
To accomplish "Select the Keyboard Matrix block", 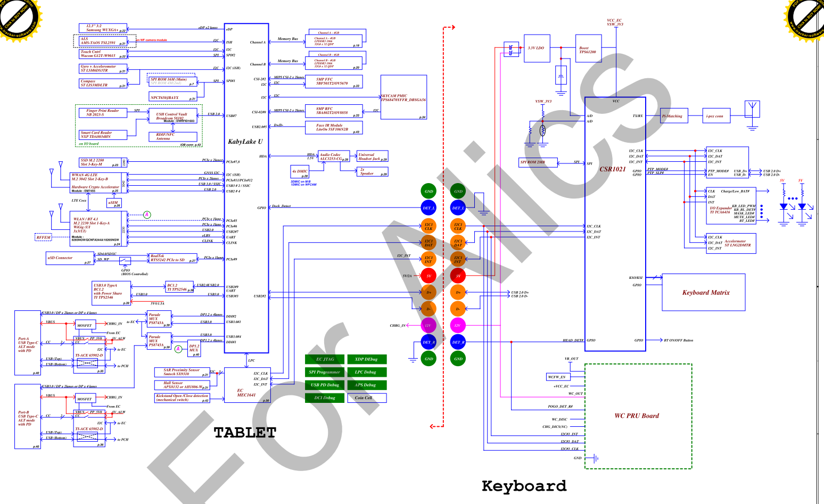I will (703, 292).
